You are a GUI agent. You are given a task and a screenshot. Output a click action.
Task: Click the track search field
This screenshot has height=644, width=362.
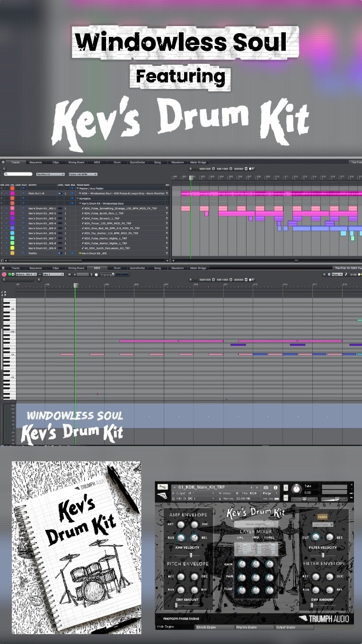[x=18, y=174]
